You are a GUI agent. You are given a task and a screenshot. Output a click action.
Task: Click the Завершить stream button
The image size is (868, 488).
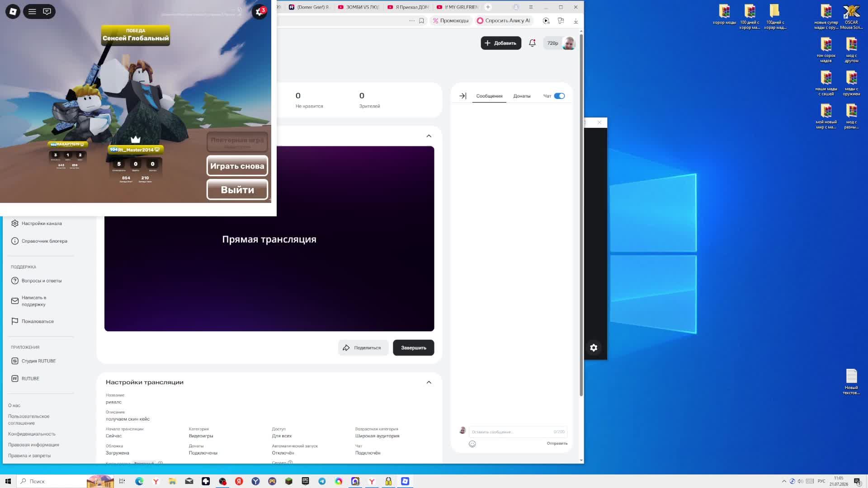tap(413, 347)
